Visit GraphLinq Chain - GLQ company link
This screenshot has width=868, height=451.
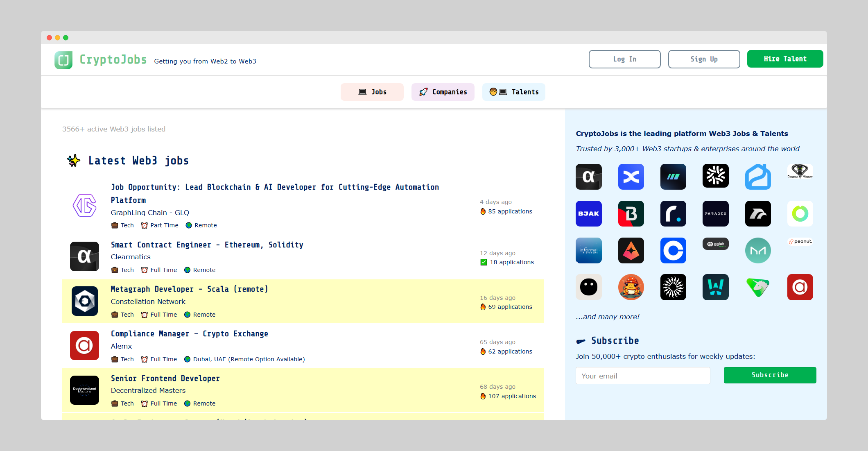point(150,213)
